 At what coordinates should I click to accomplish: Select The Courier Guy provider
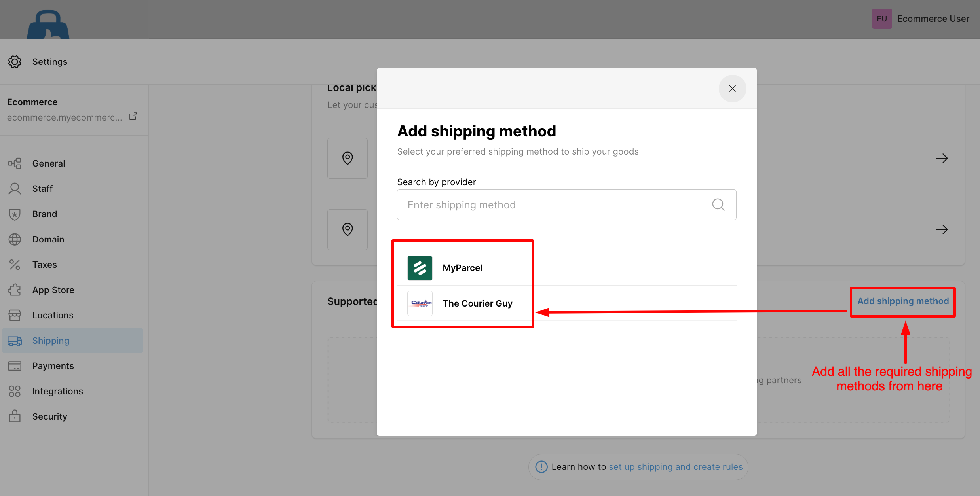tap(566, 303)
